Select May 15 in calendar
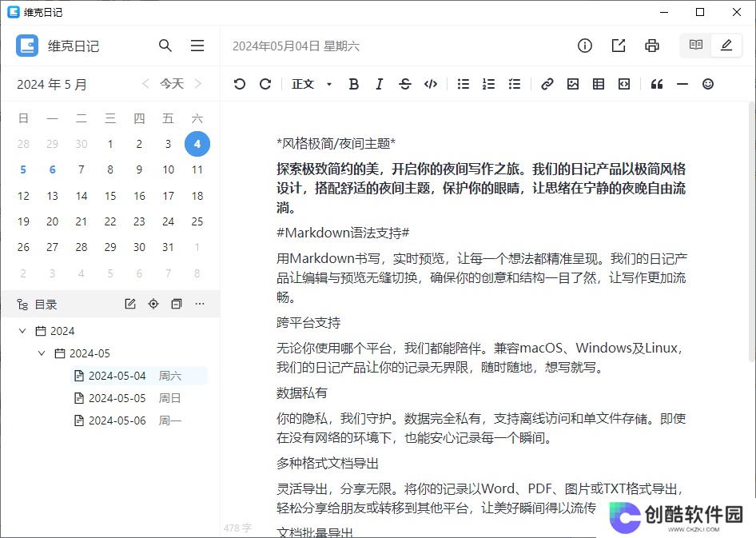756x538 pixels. coord(110,196)
